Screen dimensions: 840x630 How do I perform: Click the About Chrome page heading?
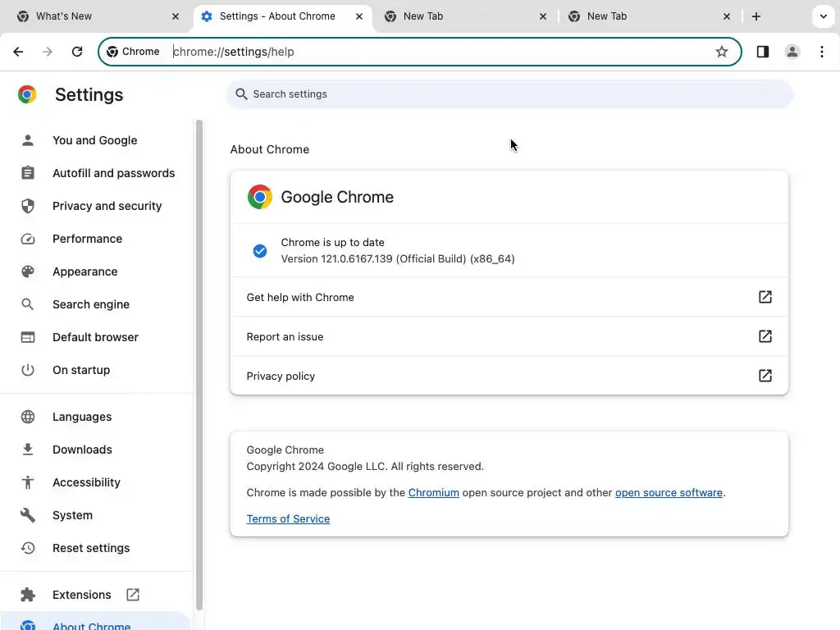269,149
